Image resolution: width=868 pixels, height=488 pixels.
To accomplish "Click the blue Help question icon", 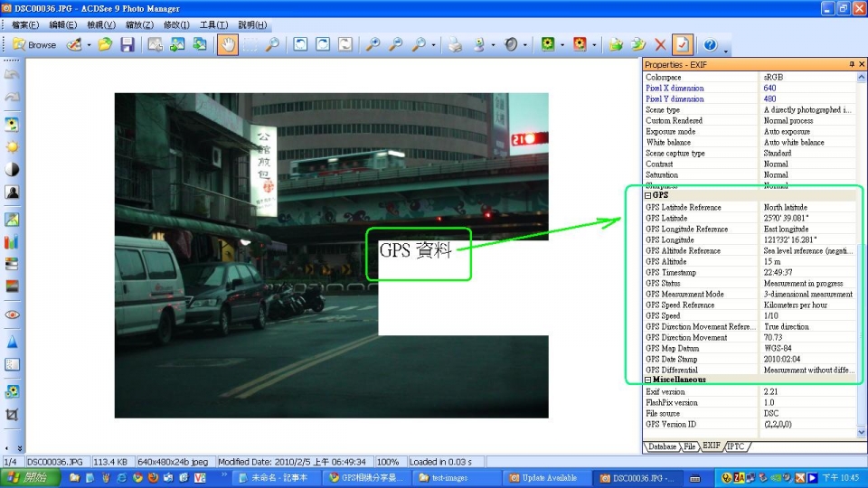I will point(710,44).
